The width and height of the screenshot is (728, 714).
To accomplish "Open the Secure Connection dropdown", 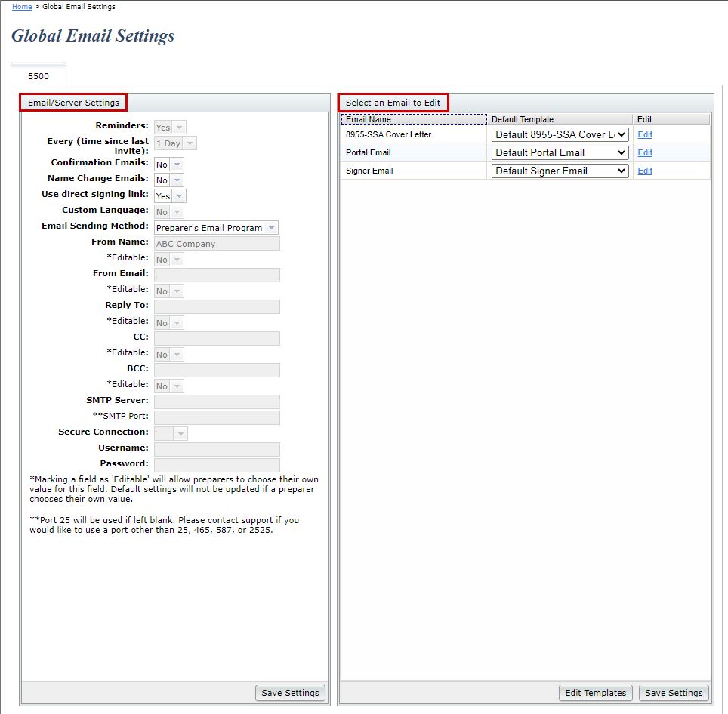I will [x=171, y=433].
